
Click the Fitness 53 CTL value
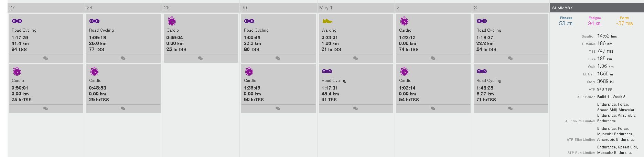566,23
